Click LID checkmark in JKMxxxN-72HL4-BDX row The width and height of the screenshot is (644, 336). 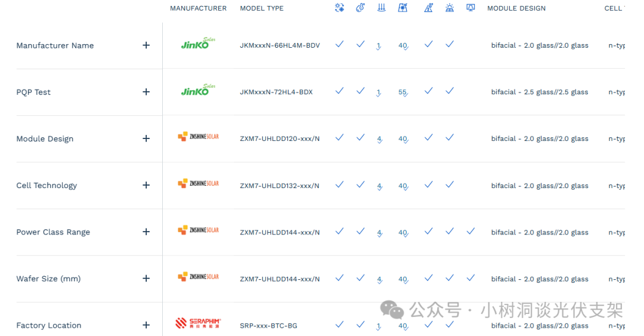[x=450, y=91]
